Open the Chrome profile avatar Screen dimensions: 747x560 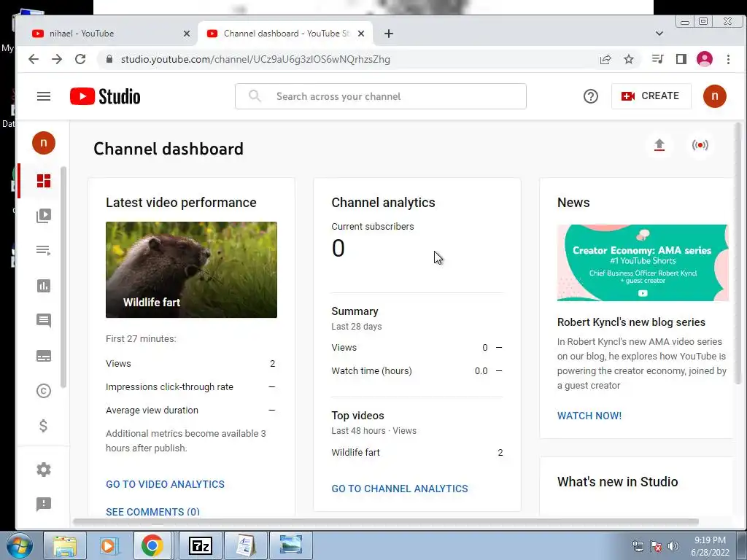[x=705, y=59]
